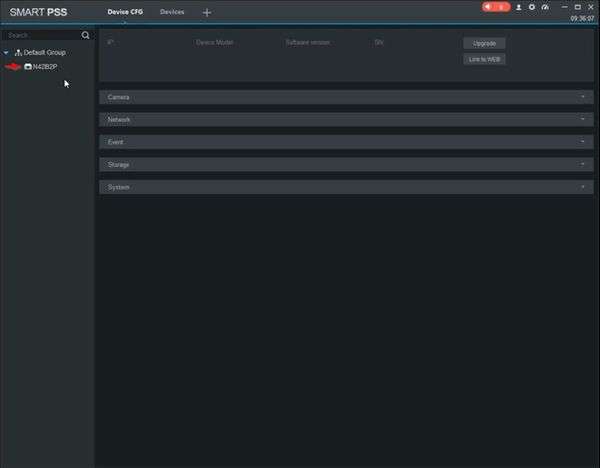Open the user account icon
600x468 pixels.
[x=518, y=7]
